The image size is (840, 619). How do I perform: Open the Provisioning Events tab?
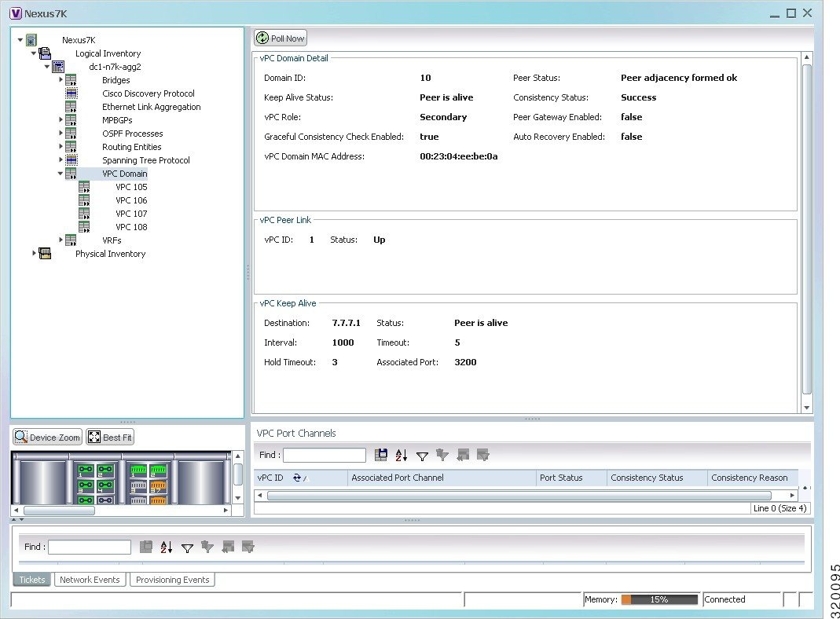[x=173, y=580]
